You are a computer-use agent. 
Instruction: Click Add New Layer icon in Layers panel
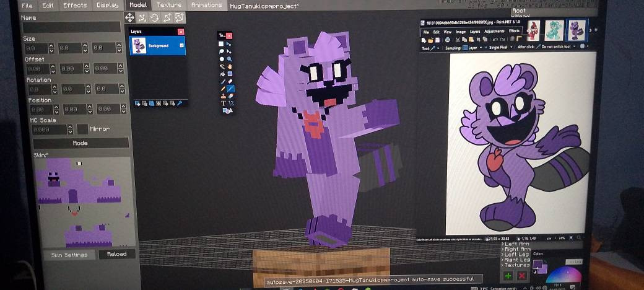(x=137, y=103)
